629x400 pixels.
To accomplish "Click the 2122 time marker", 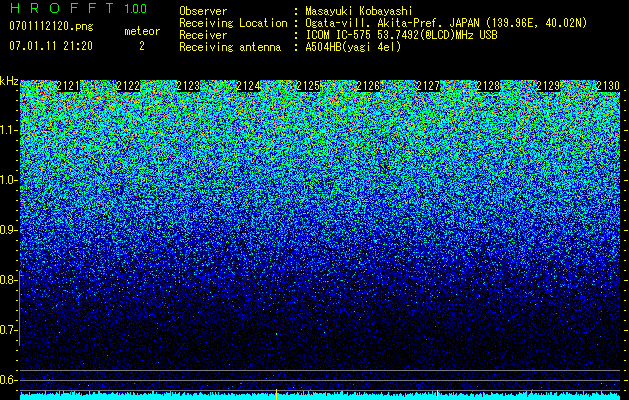I will click(128, 86).
